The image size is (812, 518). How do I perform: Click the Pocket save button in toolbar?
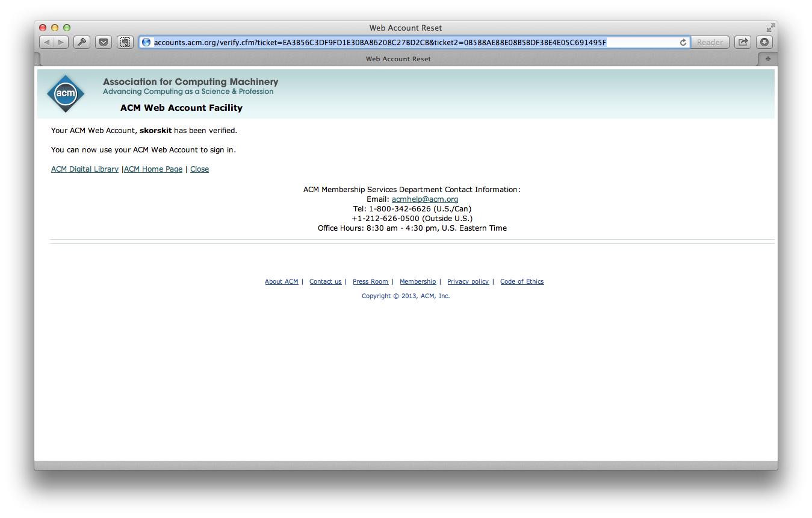coord(104,42)
